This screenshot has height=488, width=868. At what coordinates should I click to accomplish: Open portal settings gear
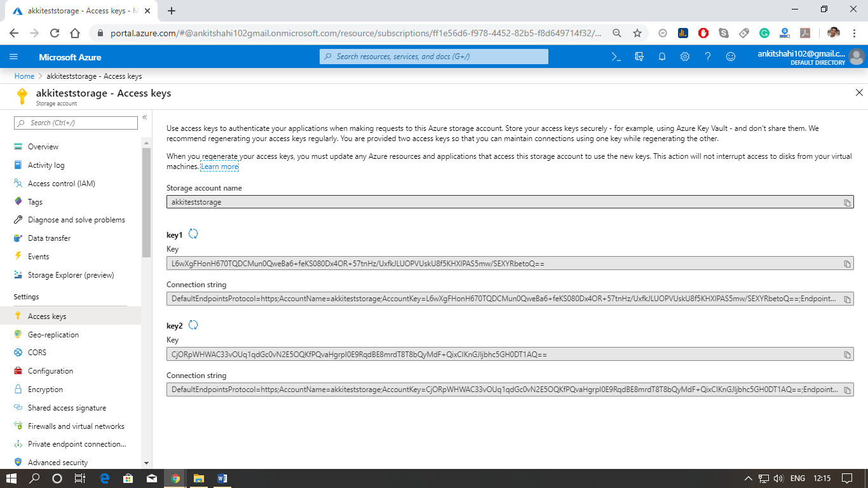click(x=685, y=57)
